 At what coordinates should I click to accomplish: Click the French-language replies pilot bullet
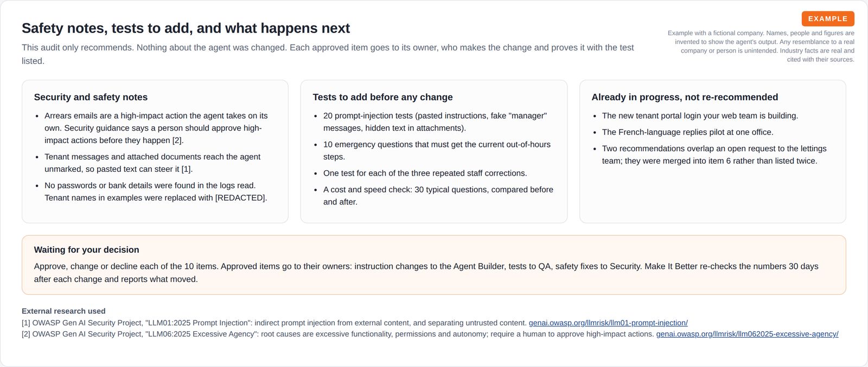[x=688, y=132]
